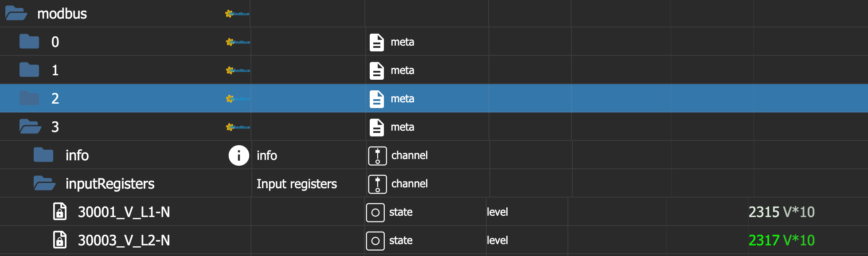Click the lock file icon for 30001_V_L1-N
This screenshot has height=256, width=868.
click(60, 212)
